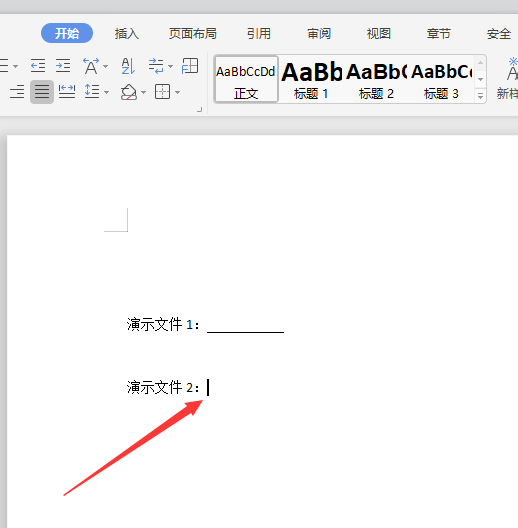
Task: Expand the full styles gallery
Action: coord(480,96)
